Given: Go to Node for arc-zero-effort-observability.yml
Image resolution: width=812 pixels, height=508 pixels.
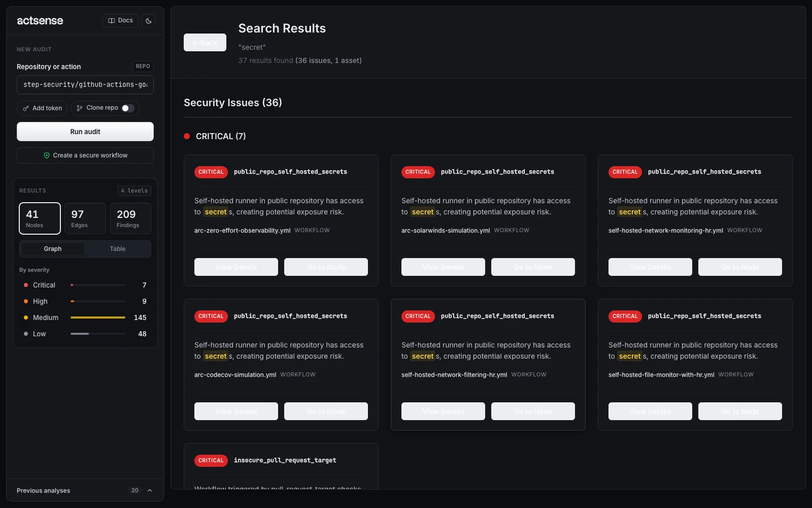Looking at the screenshot, I should click(326, 267).
